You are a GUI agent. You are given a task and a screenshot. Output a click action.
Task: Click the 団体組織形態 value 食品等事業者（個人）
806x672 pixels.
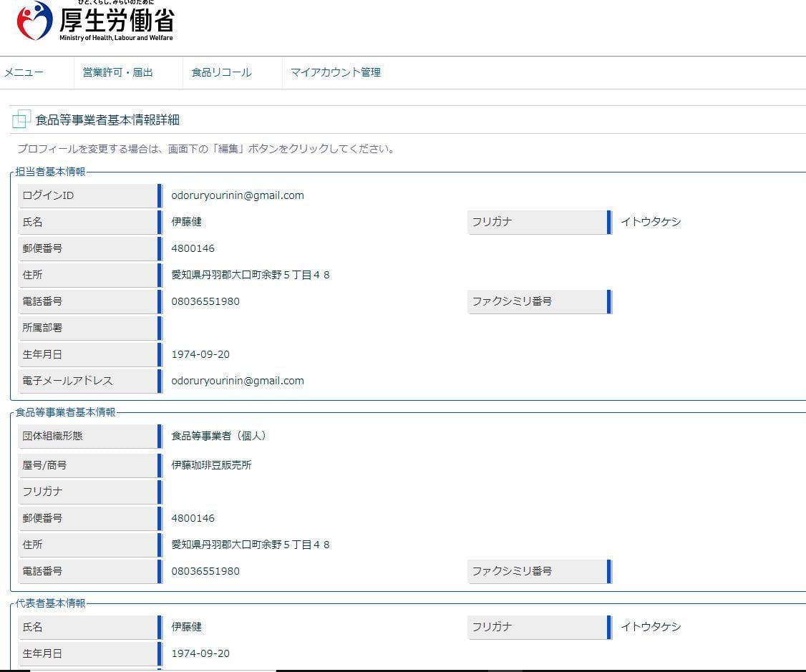click(218, 436)
